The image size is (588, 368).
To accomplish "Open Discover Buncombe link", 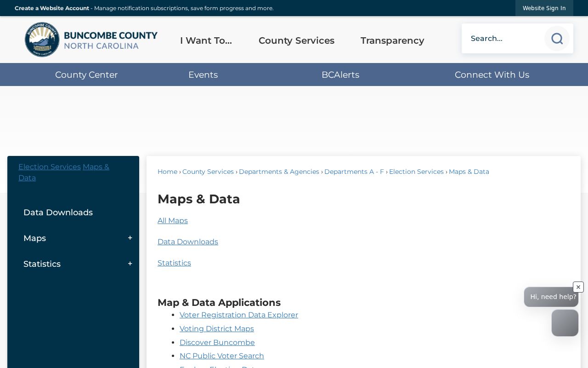I will tap(217, 343).
